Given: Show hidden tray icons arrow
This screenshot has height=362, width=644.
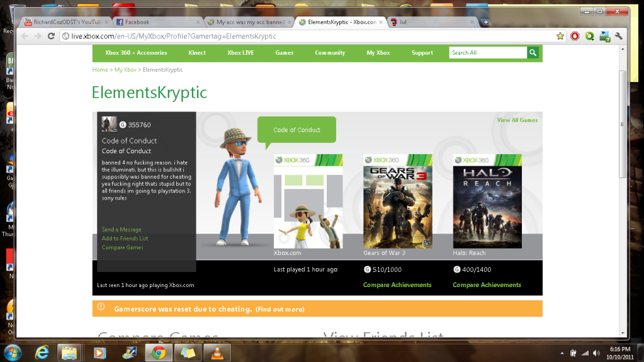Looking at the screenshot, I should click(x=562, y=353).
